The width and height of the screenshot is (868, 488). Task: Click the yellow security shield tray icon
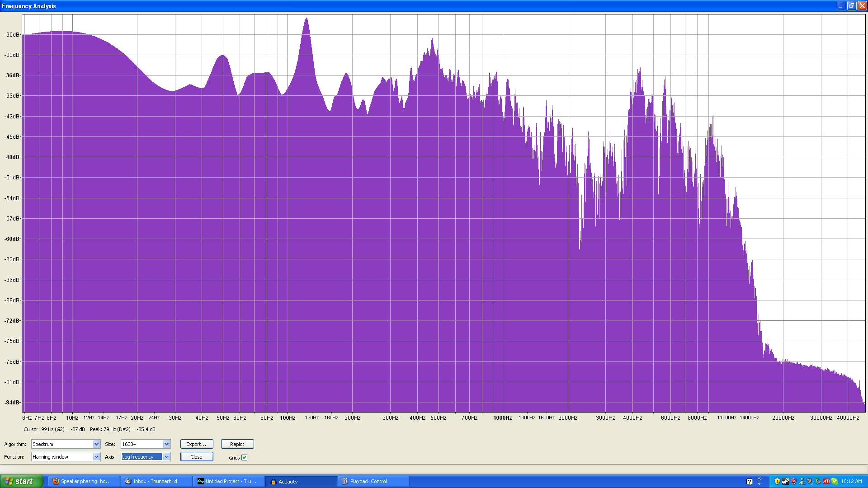[777, 481]
